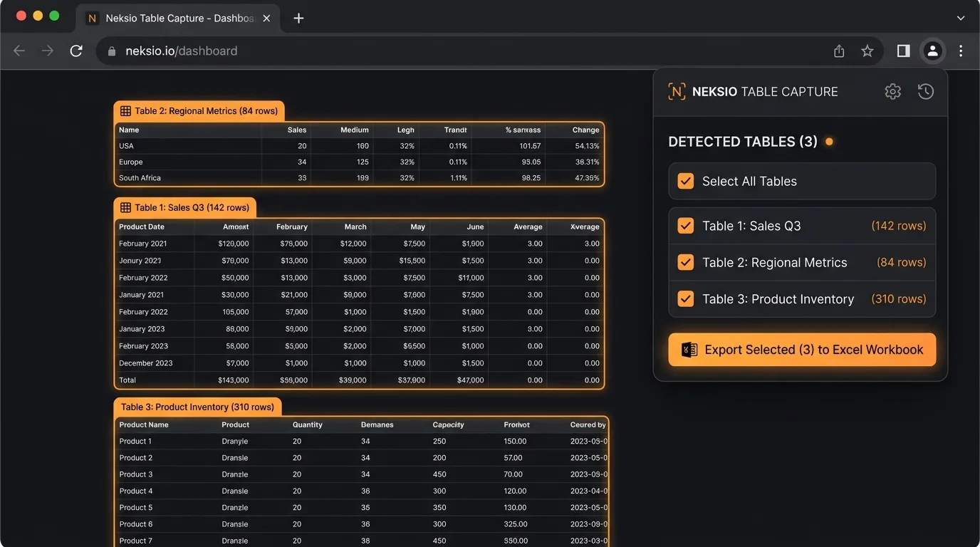This screenshot has height=547, width=980.
Task: Open the browser side panel icon
Action: coord(903,51)
